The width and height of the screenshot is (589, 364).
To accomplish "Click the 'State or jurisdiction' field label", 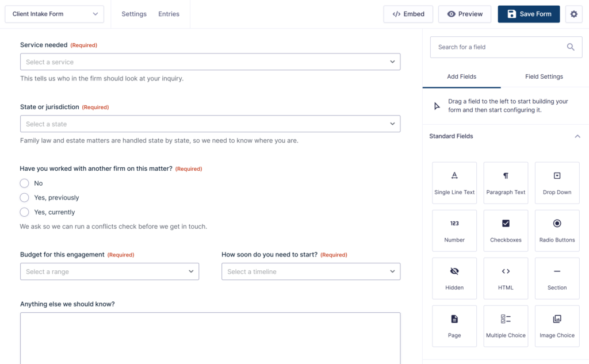I will pos(49,107).
